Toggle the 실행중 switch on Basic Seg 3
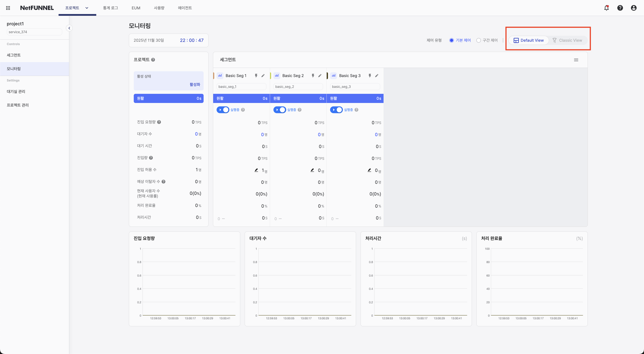This screenshot has height=354, width=644. (x=336, y=110)
